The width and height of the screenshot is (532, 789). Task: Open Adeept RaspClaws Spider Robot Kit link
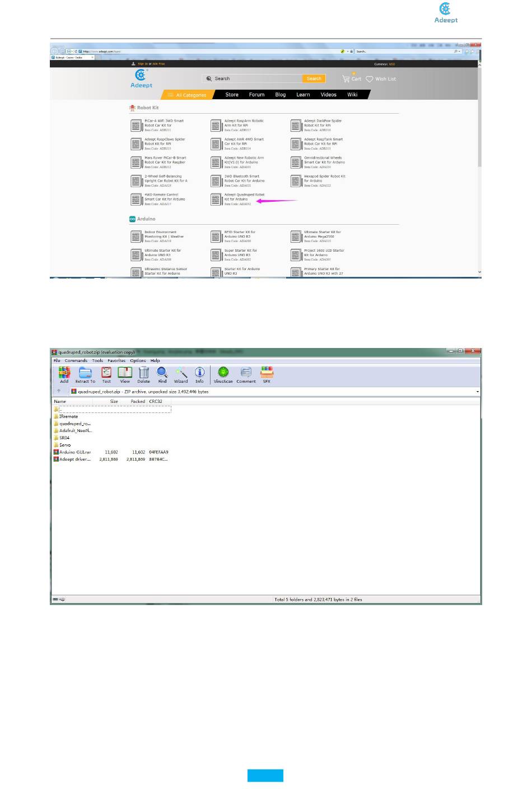pyautogui.click(x=165, y=141)
